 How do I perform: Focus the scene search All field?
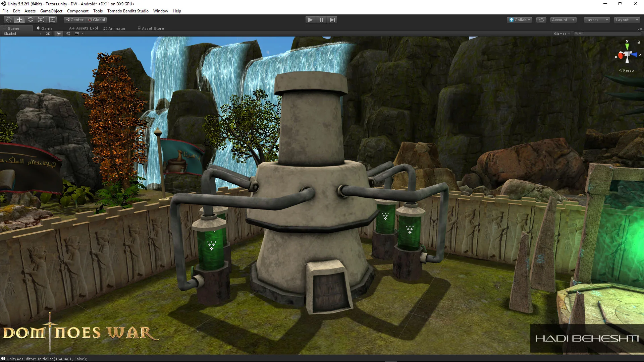(607, 34)
